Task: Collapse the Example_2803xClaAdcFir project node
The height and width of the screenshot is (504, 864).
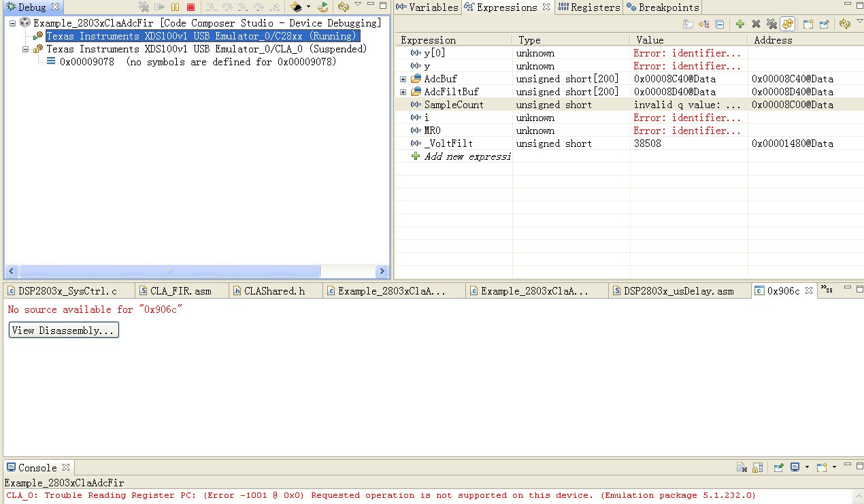Action: (x=13, y=23)
